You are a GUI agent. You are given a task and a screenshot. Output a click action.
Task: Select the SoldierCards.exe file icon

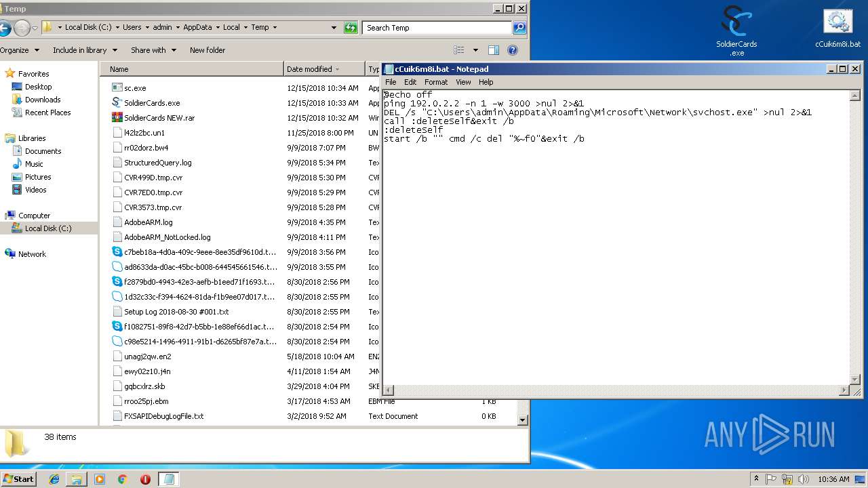click(117, 103)
